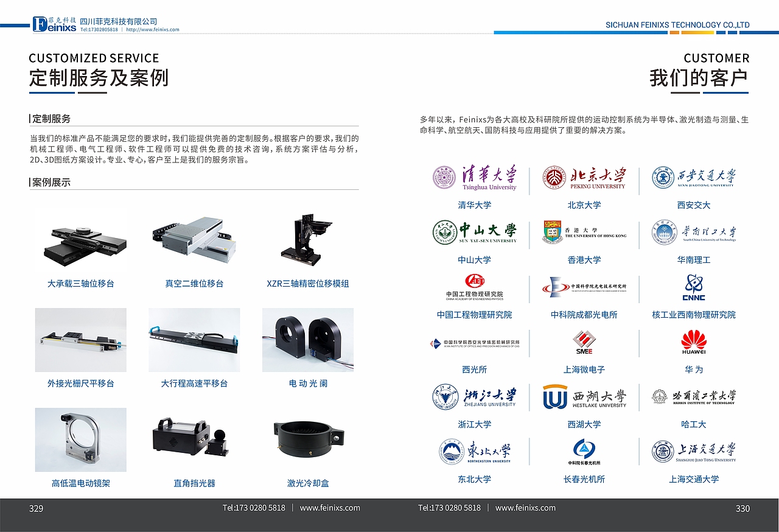Click the SMEE logo
This screenshot has width=779, height=532.
coord(584,343)
